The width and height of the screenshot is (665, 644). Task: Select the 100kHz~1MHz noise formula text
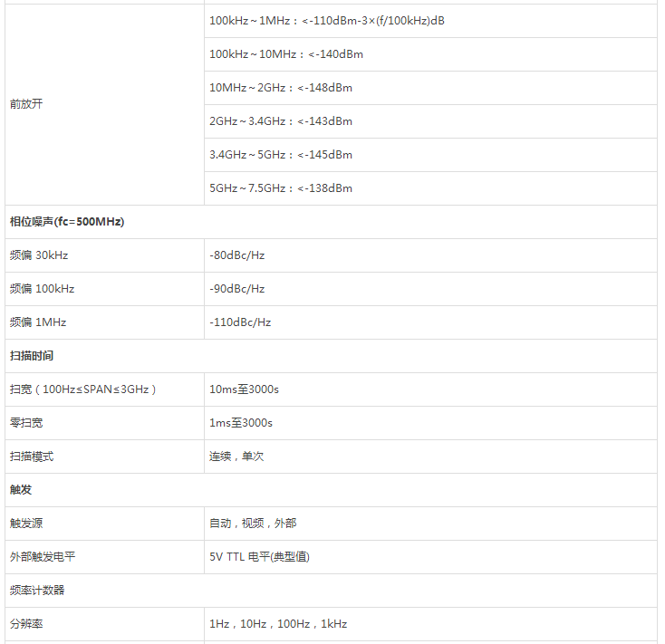coord(327,21)
